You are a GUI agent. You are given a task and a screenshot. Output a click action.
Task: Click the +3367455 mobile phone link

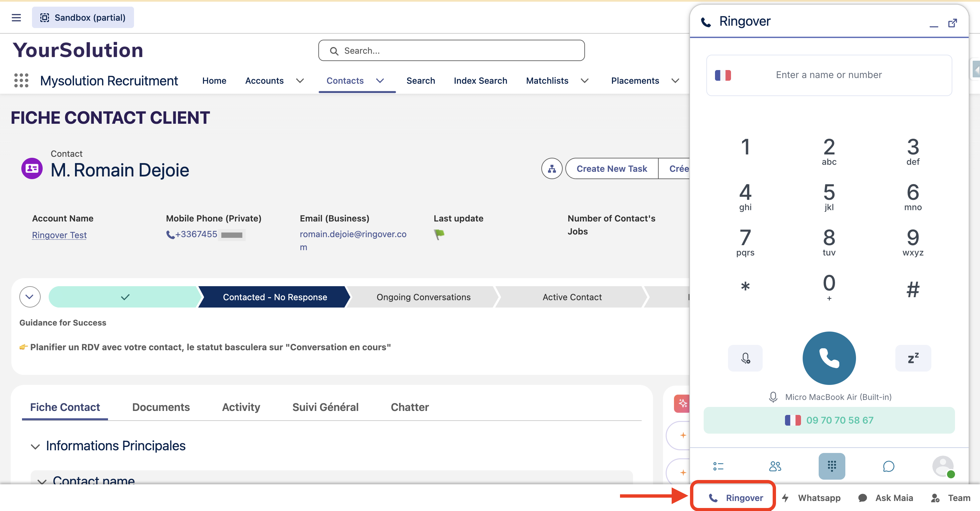click(x=196, y=234)
